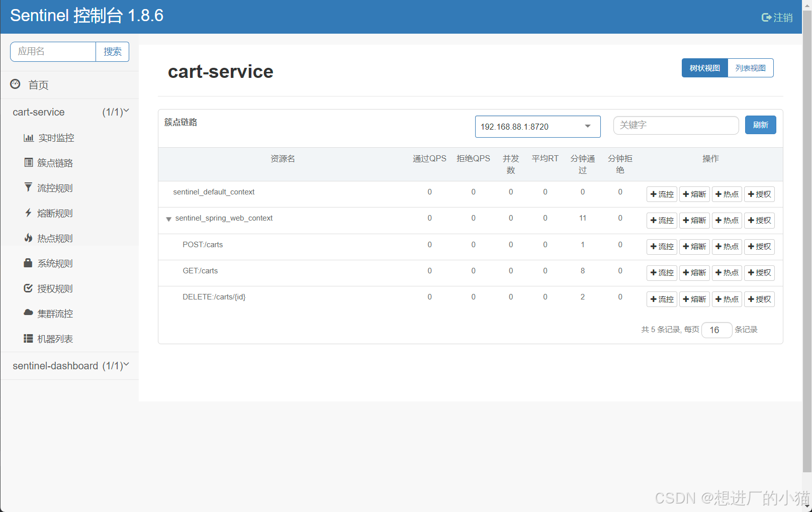Click the dashboard icon beside 首页
The width and height of the screenshot is (812, 512).
(x=15, y=84)
